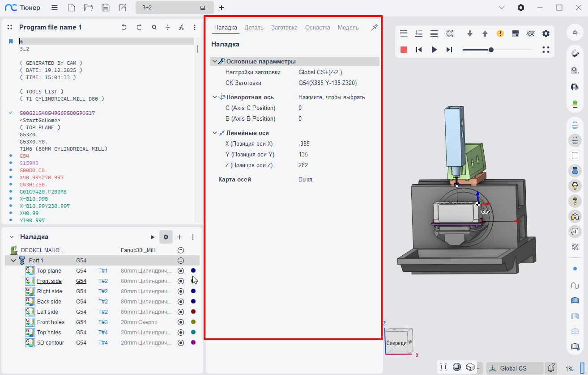Click 'Нажмите, чтобы выбрать' for rotary axis
Viewport: 588px width, 375px height.
tap(332, 97)
